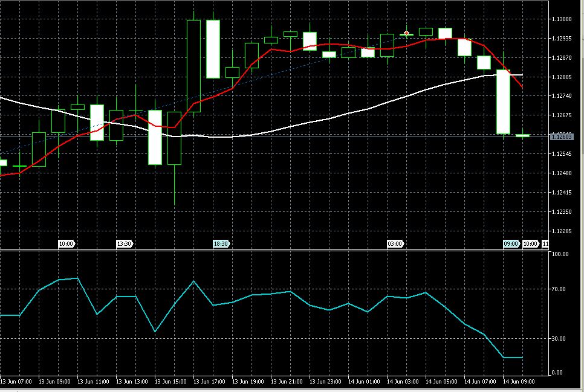
Task: Select the highlighted 18:30 time marker
Action: coord(221,244)
